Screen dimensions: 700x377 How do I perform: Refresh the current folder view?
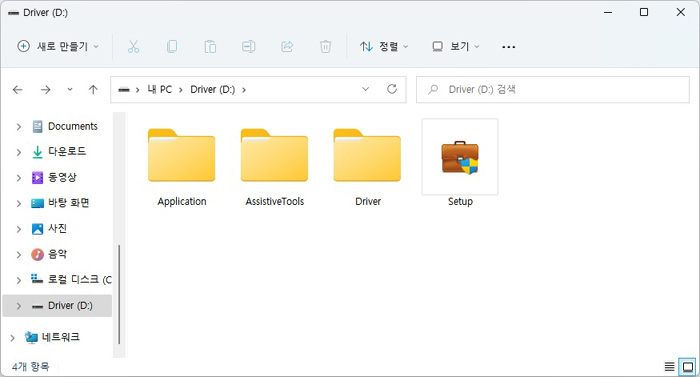[392, 89]
